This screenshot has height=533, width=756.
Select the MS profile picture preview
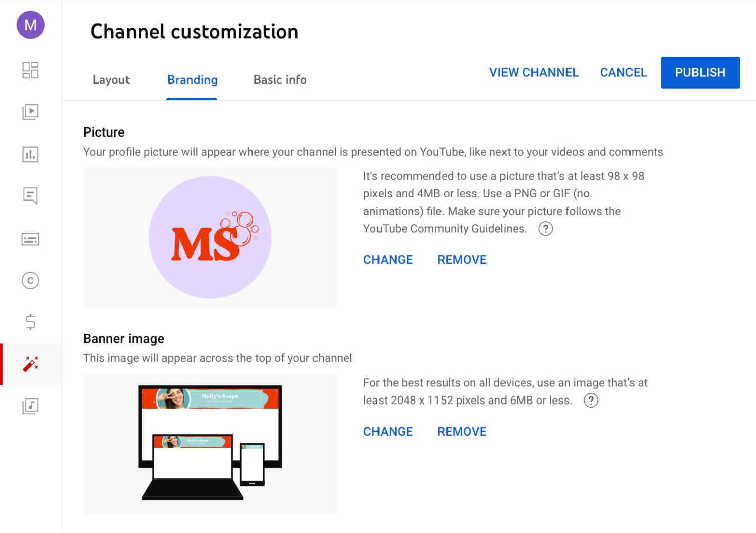210,237
